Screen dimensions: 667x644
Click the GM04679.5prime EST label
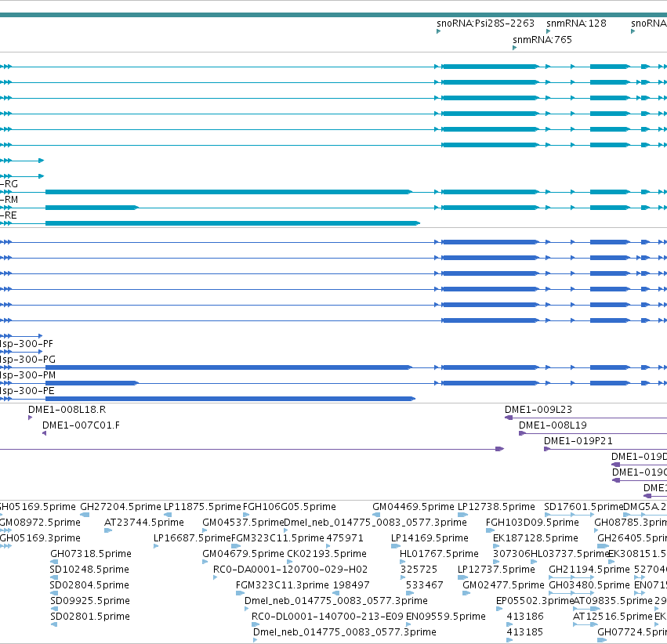[x=243, y=554]
